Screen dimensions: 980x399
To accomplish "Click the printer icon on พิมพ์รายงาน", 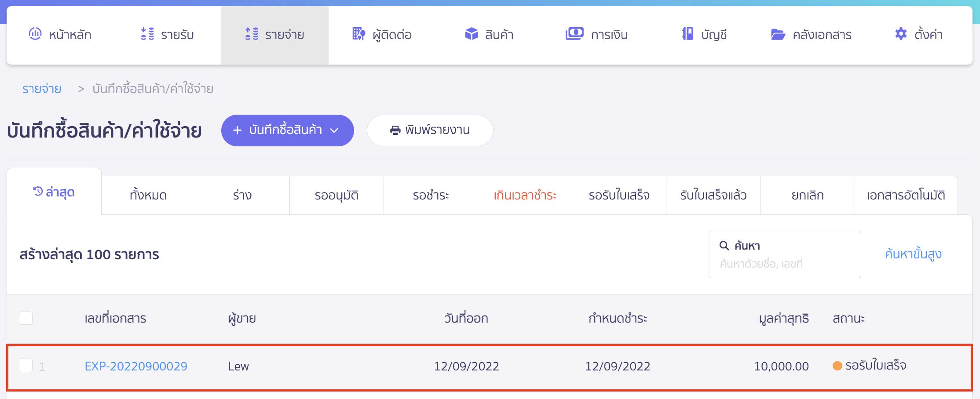I will click(x=395, y=130).
